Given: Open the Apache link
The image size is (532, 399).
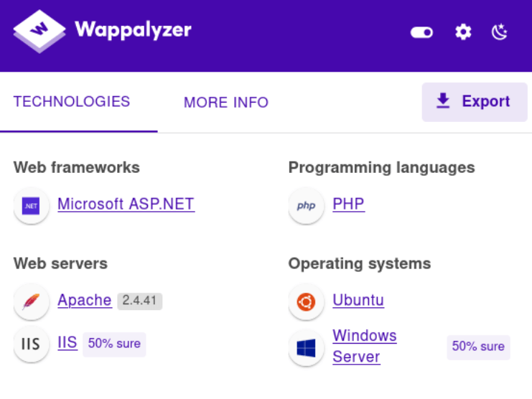Looking at the screenshot, I should pyautogui.click(x=85, y=301).
